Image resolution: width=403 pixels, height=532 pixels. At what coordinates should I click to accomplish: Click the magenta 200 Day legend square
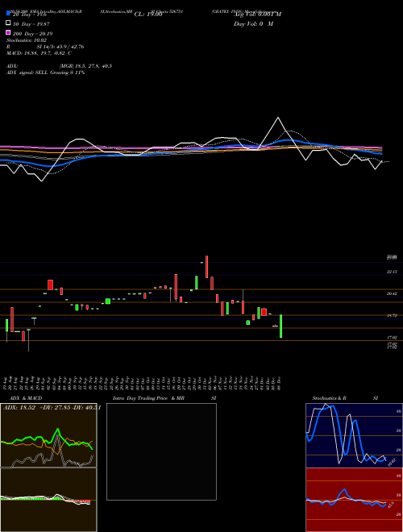coord(8,32)
